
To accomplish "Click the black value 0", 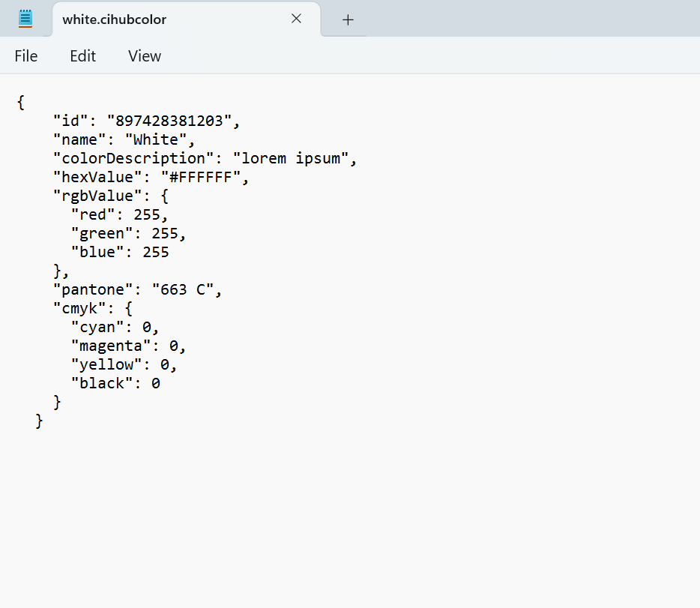I will click(156, 383).
